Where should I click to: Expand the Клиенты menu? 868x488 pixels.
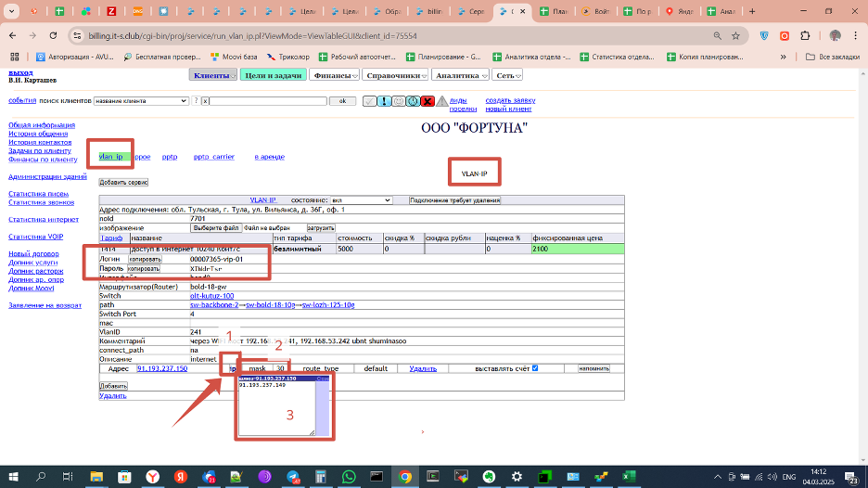(x=213, y=75)
